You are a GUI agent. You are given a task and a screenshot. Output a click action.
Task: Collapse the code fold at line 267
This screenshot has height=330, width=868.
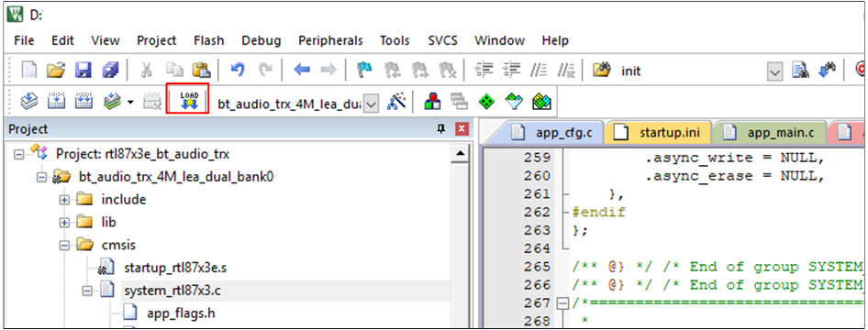coord(563,303)
